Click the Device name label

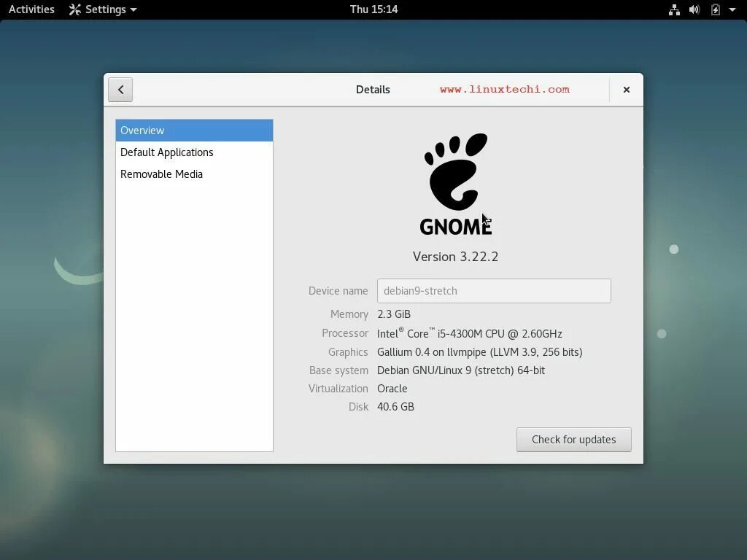pos(338,291)
